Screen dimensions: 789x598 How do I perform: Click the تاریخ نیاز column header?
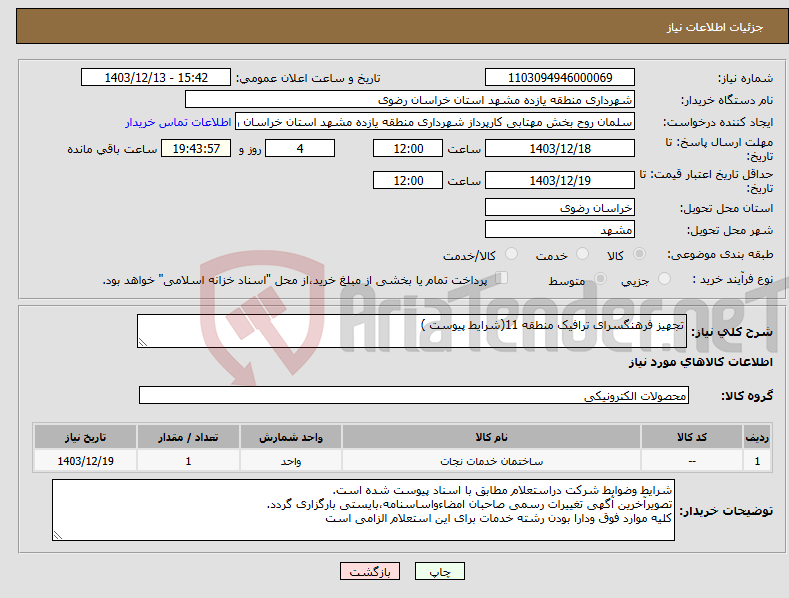tap(86, 437)
